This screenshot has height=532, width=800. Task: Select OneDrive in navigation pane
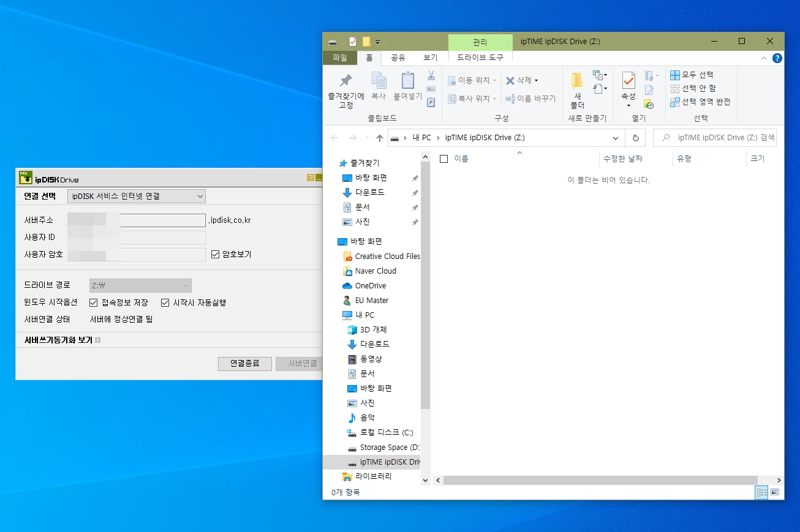pyautogui.click(x=365, y=286)
